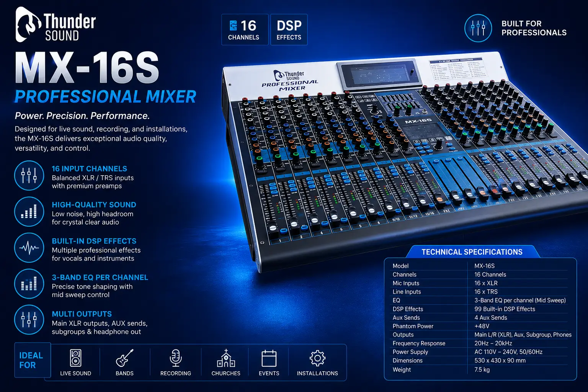Click the "AC 110V – 240V, 50/60Hz" value
Screen dimensions: 588x392
click(x=508, y=352)
